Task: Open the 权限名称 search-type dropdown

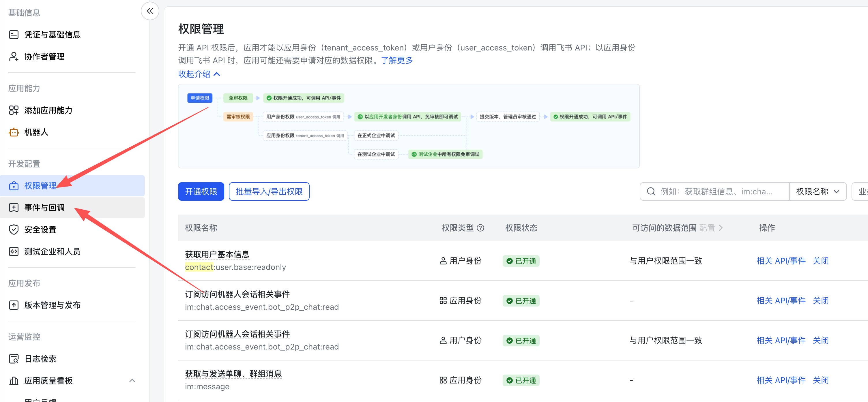Action: pos(818,191)
